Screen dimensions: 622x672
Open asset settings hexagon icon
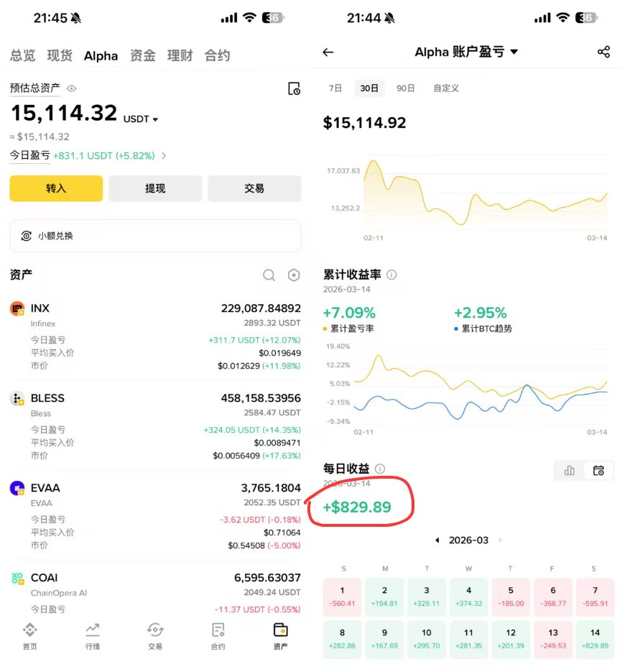click(294, 275)
